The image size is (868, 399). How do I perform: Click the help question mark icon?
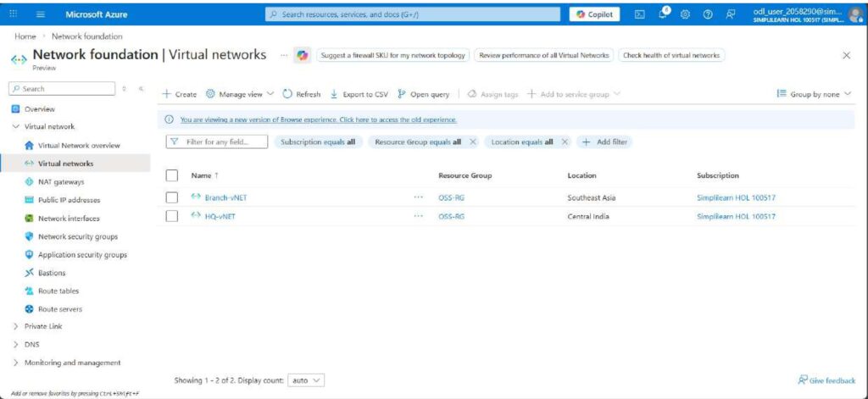pyautogui.click(x=708, y=14)
